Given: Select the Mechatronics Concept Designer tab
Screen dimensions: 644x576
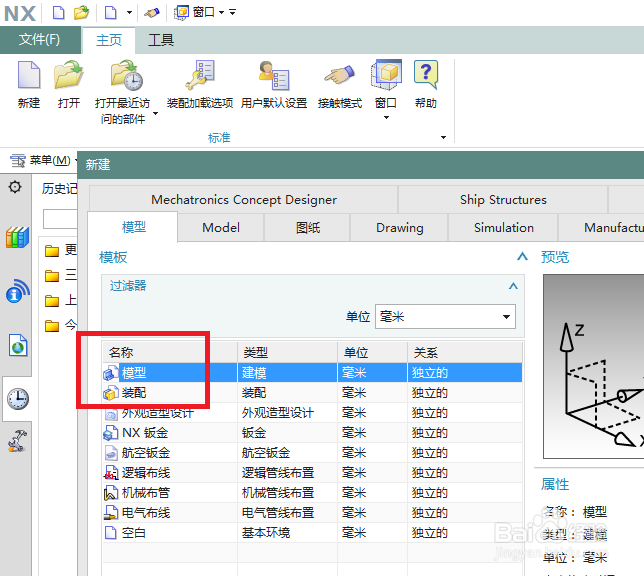Looking at the screenshot, I should 244,200.
